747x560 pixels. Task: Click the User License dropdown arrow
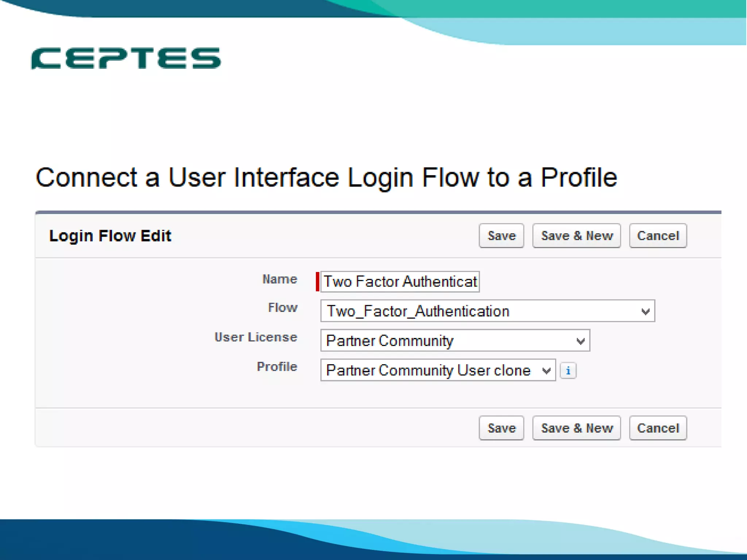click(580, 341)
